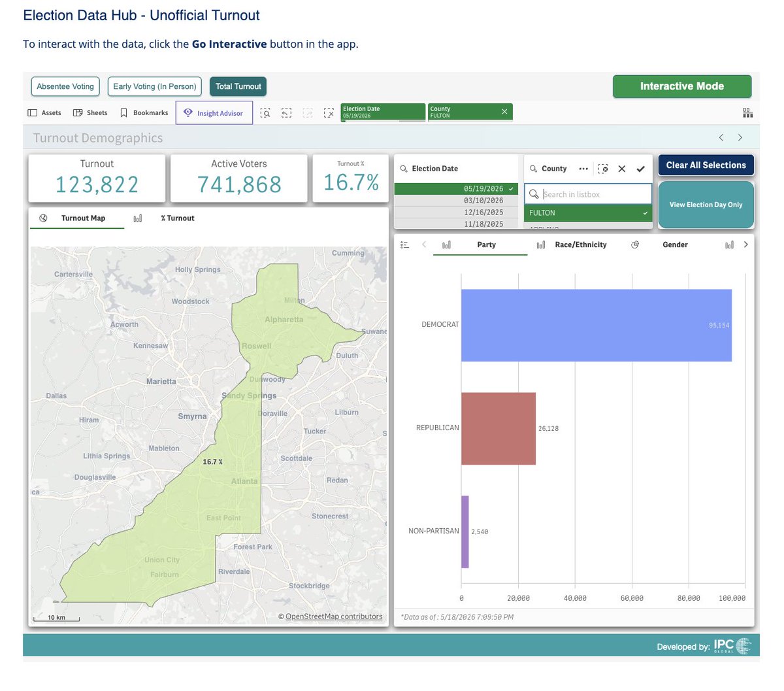Click the IPC Global logo
Screen dimensions: 784x691
pyautogui.click(x=732, y=646)
